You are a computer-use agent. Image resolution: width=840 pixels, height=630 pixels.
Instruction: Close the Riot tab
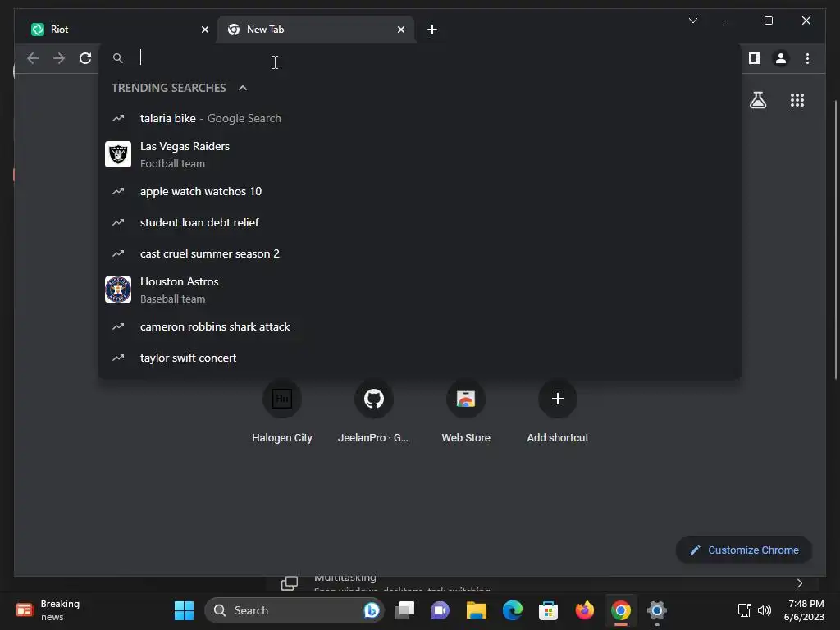[204, 30]
